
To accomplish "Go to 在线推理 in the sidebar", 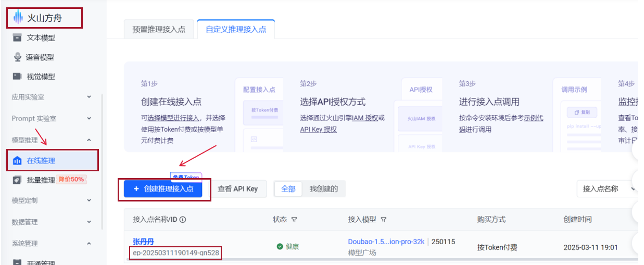I will point(52,160).
